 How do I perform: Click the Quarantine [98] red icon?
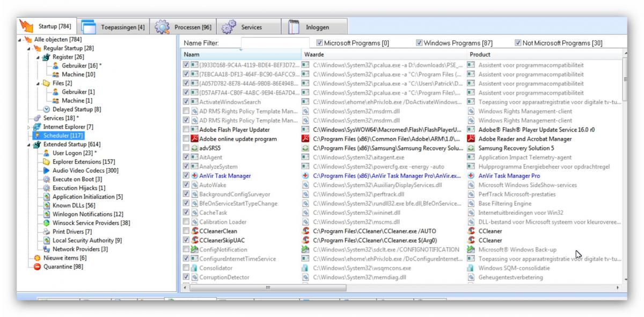(x=38, y=266)
